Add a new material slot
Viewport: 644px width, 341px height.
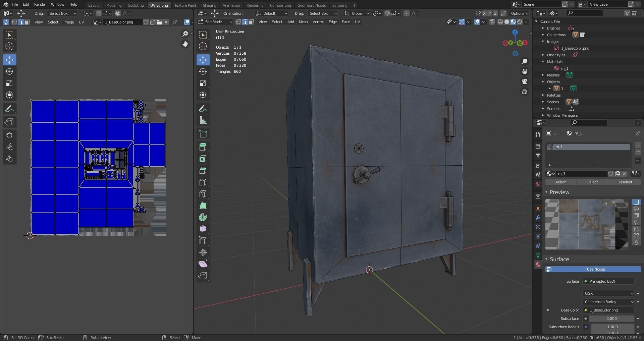pos(638,146)
